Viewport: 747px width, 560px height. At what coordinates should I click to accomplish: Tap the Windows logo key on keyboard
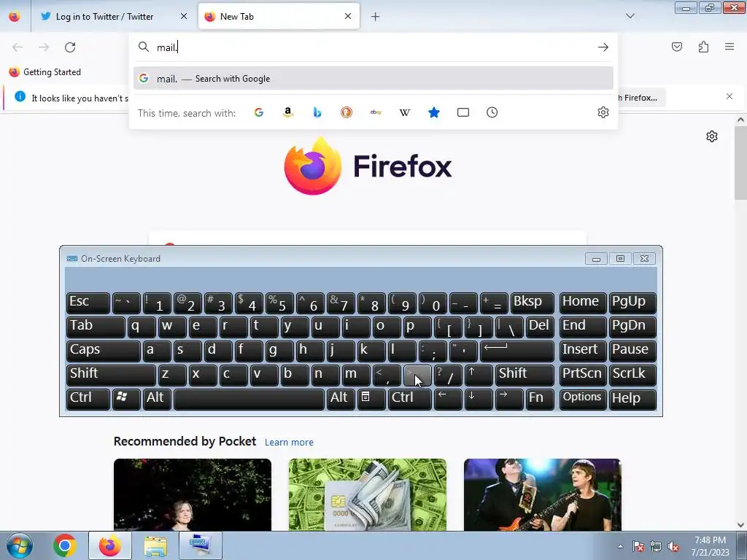pyautogui.click(x=126, y=399)
